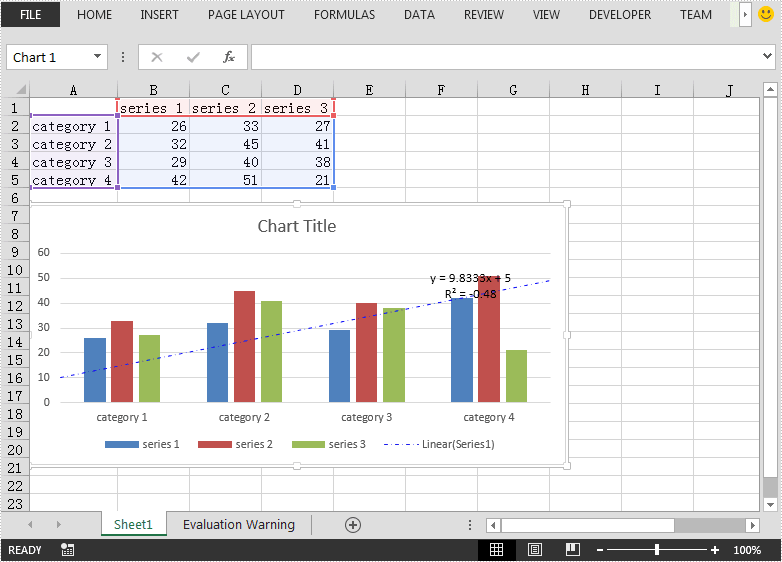Click the Chart Title text
This screenshot has width=782, height=562.
pos(297,226)
